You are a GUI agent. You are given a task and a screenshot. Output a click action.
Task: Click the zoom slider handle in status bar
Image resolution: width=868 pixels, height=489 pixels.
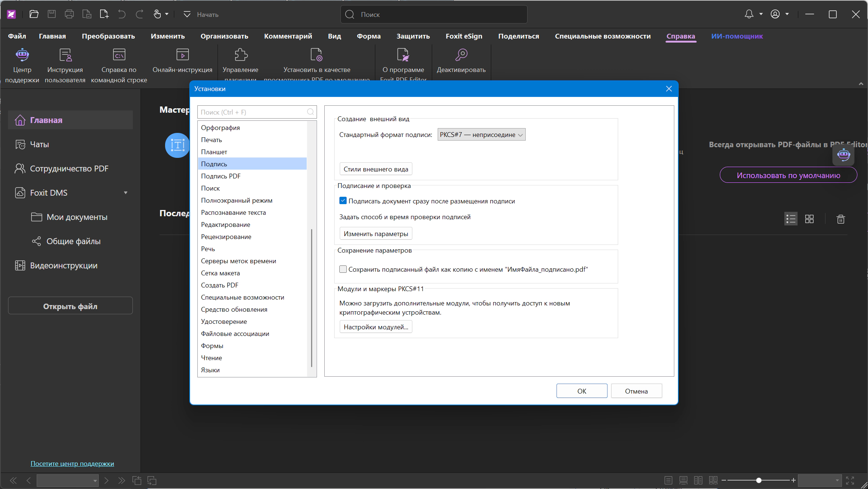(x=759, y=480)
